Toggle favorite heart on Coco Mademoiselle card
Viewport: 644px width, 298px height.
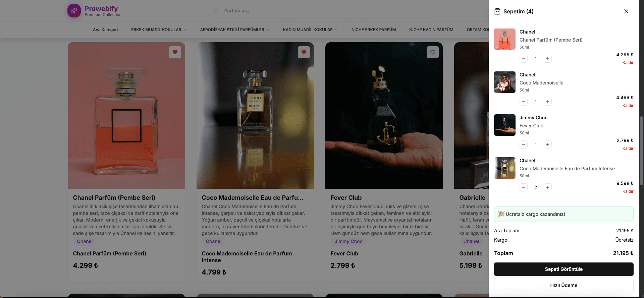304,52
